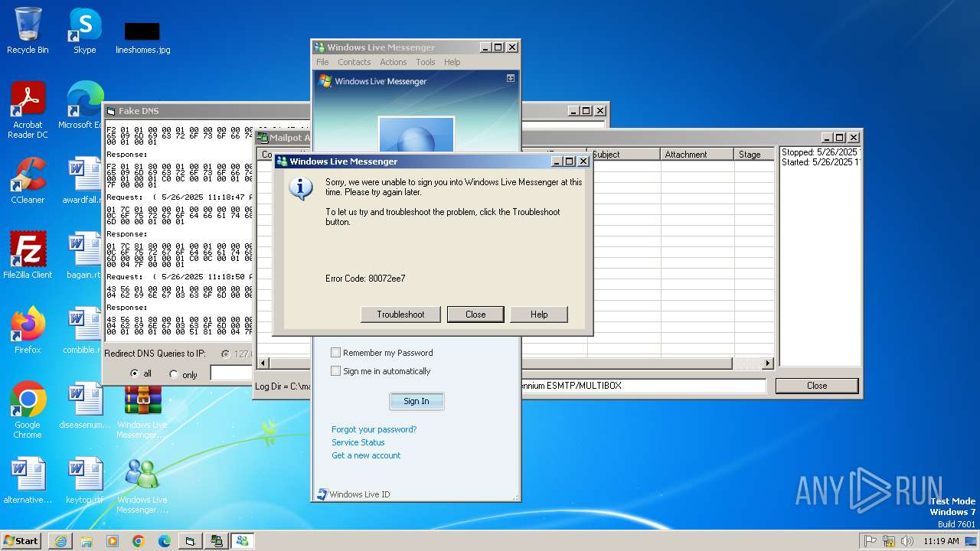Click the 'Error Code: 80072ee7' text
The width and height of the screenshot is (980, 551).
tap(365, 279)
